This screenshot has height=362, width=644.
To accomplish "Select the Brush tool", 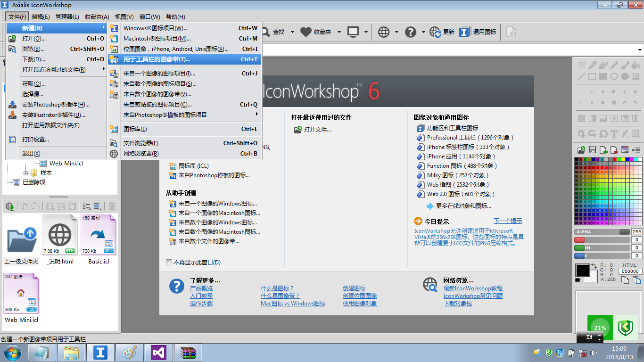I will (625, 66).
